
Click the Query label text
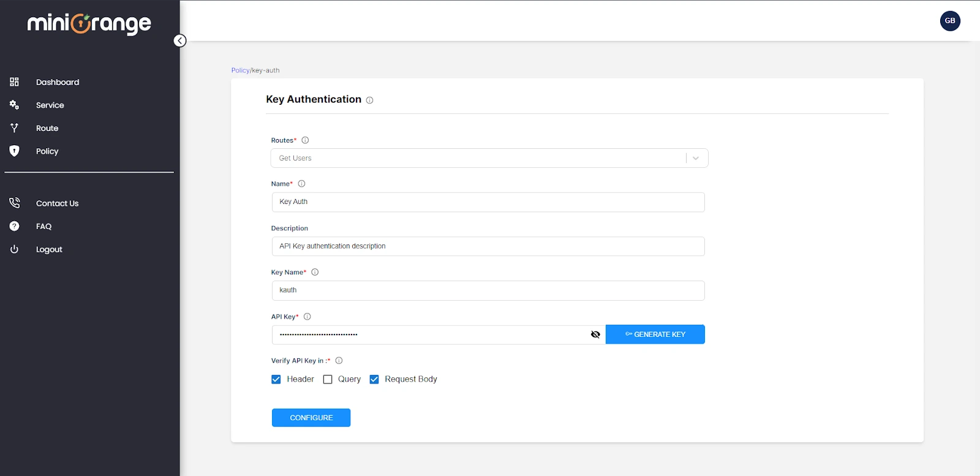click(x=349, y=379)
